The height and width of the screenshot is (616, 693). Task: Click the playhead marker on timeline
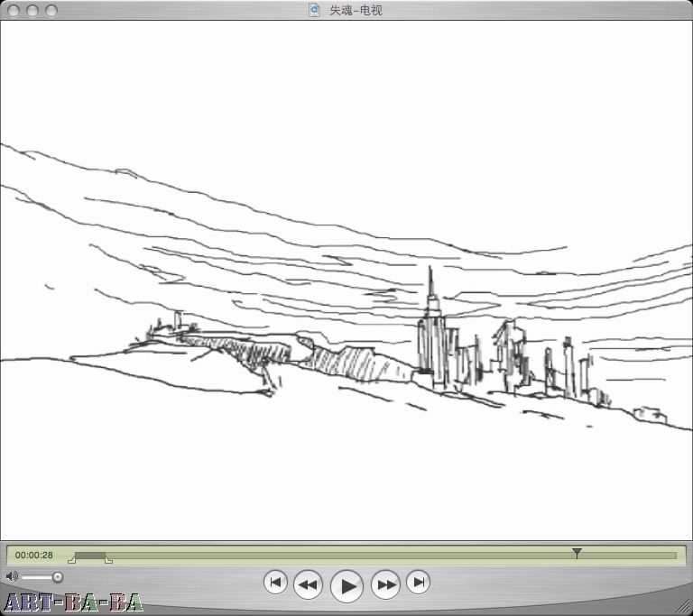(577, 552)
